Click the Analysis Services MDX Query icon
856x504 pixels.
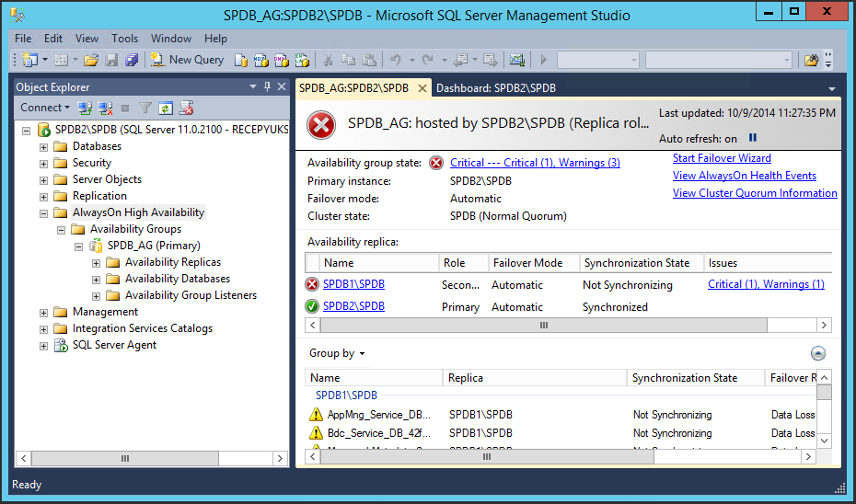(261, 60)
